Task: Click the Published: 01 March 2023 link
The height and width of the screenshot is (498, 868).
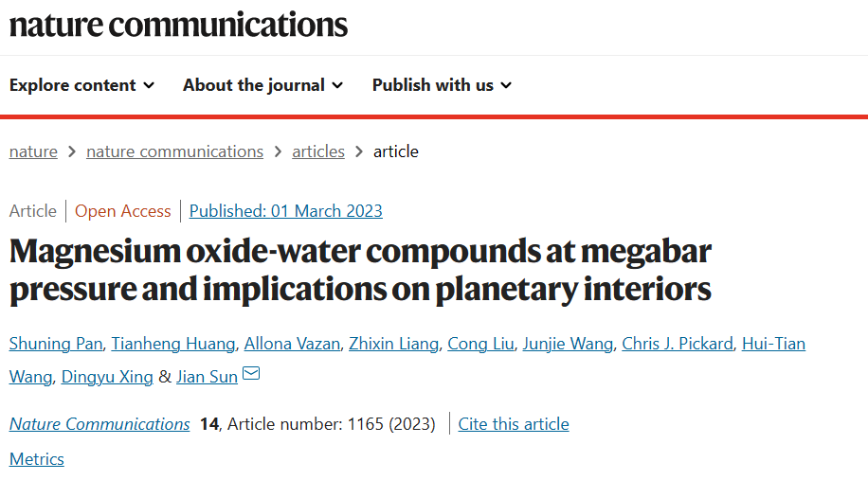Action: click(285, 211)
